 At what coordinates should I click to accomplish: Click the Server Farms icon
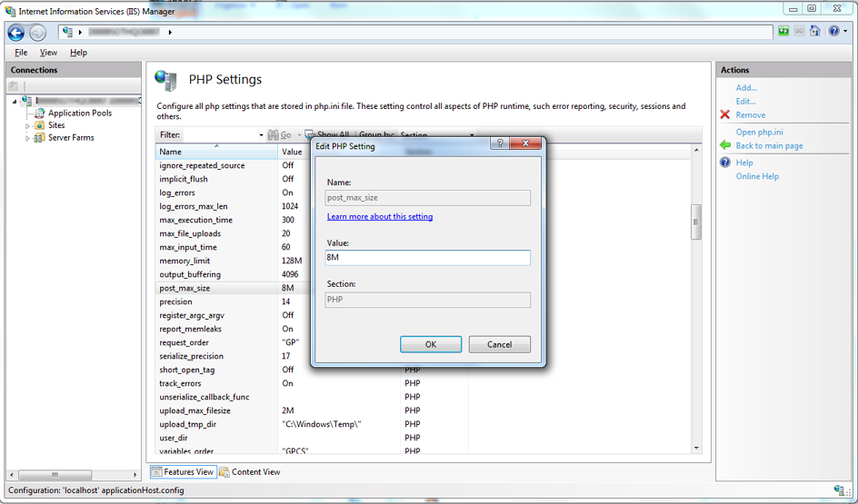[x=39, y=138]
